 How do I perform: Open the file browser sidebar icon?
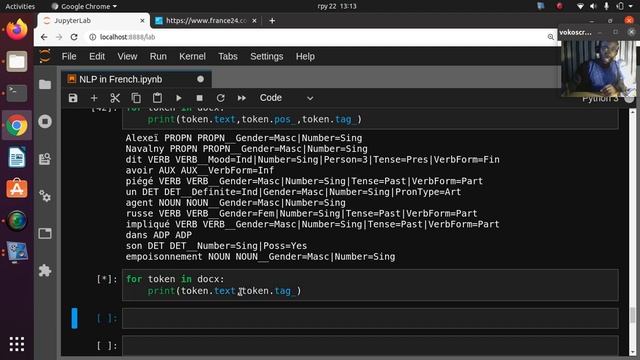45,84
